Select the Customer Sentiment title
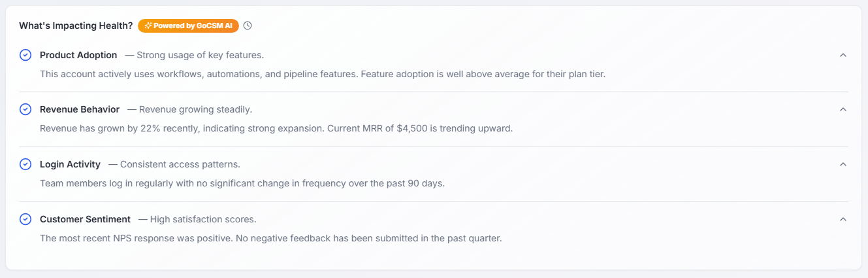The image size is (868, 278). pyautogui.click(x=85, y=219)
